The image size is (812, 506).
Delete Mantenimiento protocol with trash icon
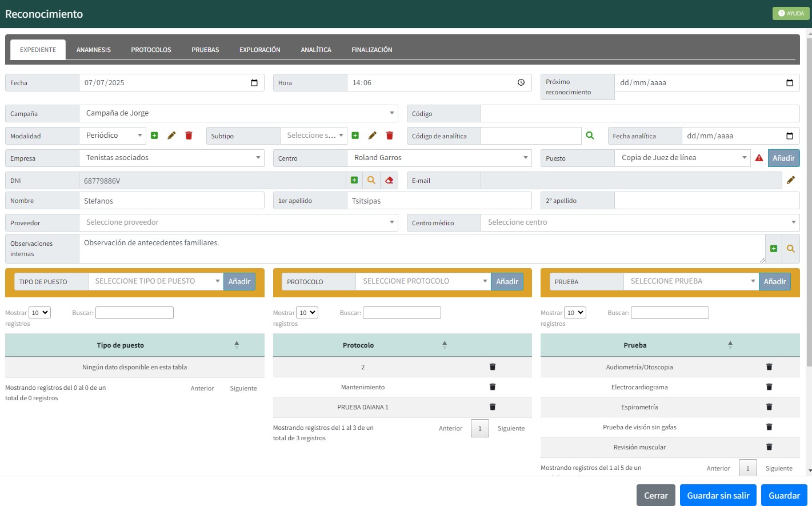coord(493,387)
